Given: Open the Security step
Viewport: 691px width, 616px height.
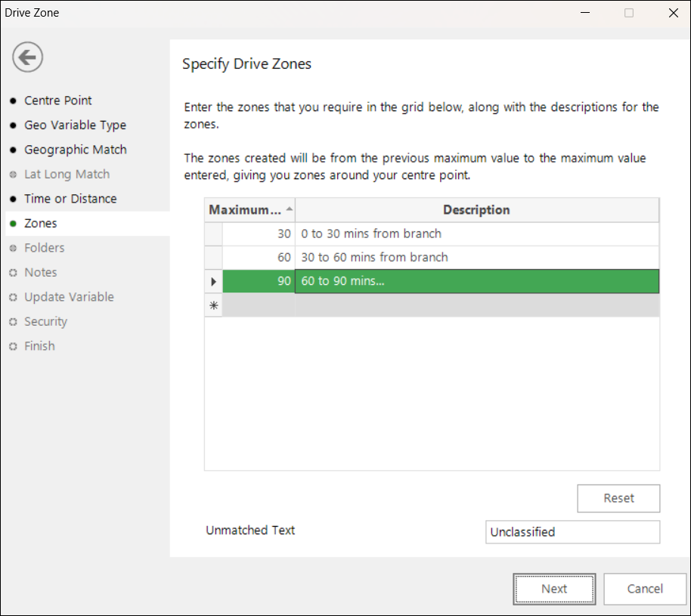Looking at the screenshot, I should 46,322.
